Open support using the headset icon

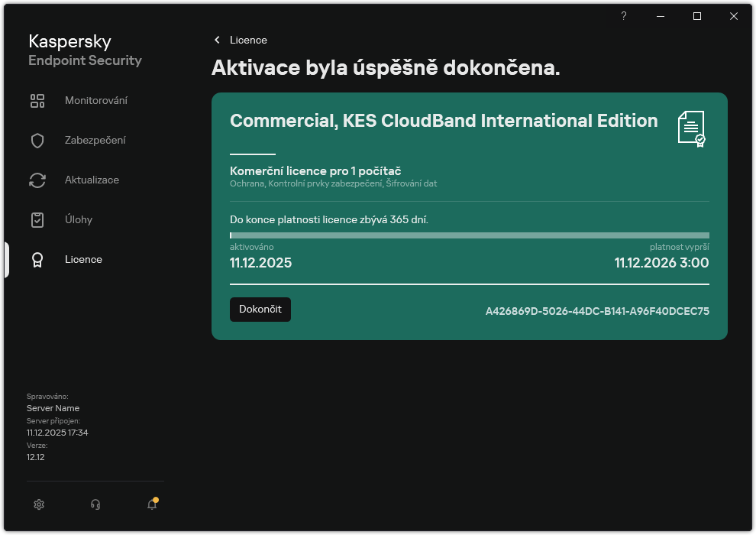(x=95, y=504)
